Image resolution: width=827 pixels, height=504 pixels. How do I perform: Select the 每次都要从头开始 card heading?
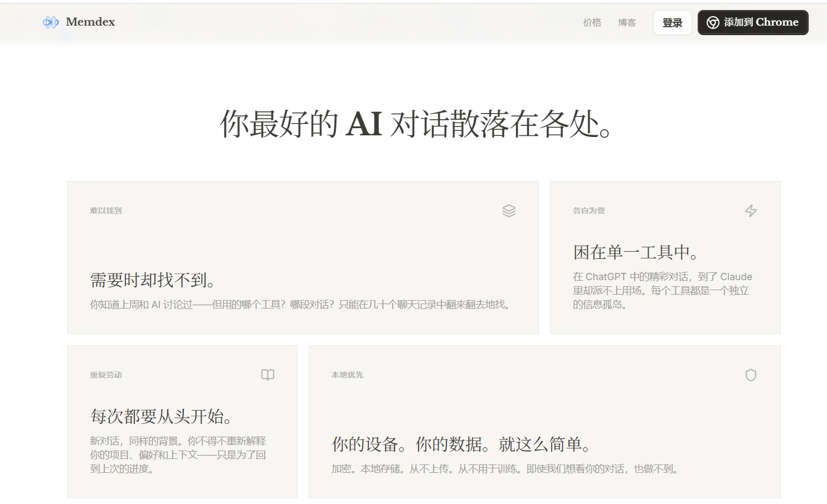tap(162, 416)
